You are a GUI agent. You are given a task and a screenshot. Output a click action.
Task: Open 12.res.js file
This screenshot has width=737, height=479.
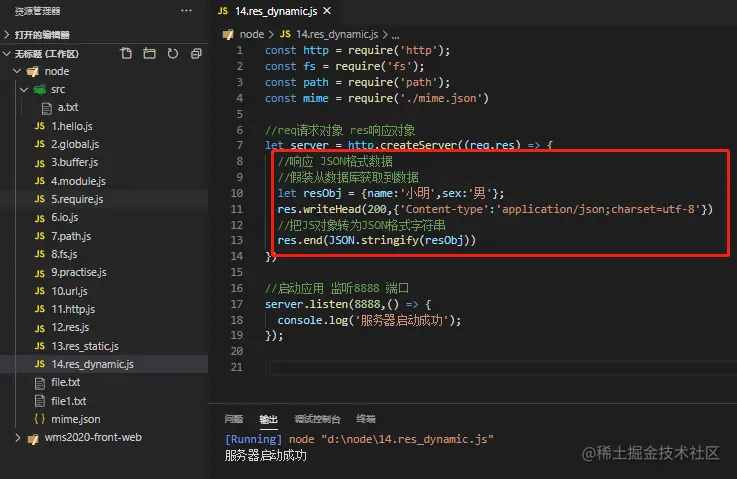click(71, 328)
